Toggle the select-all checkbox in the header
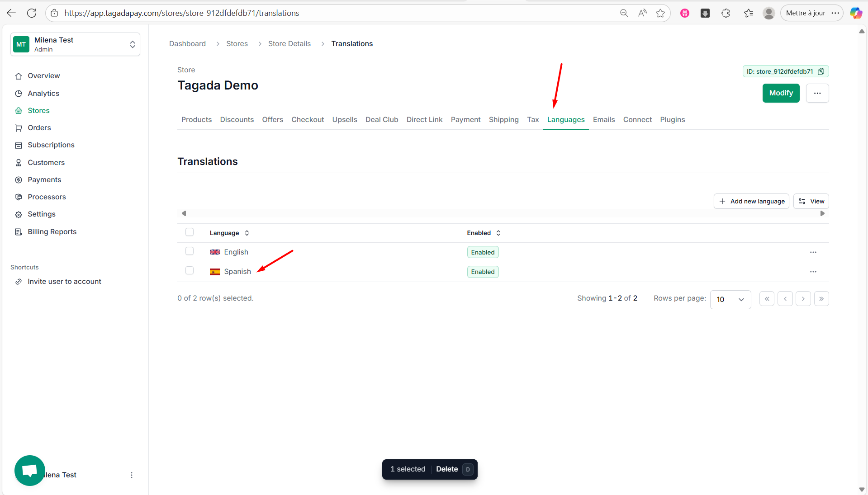Viewport: 868px width, 495px height. (x=190, y=232)
